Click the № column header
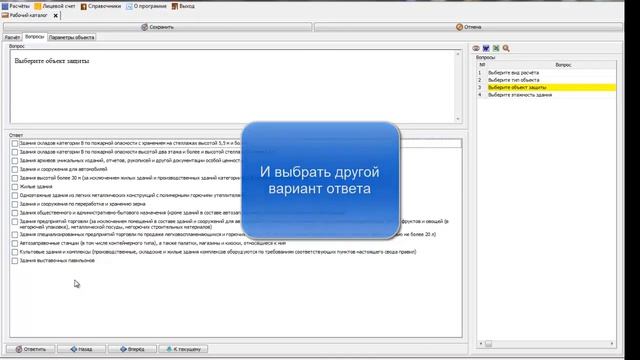Viewport: 640px width, 360px height. [x=482, y=65]
